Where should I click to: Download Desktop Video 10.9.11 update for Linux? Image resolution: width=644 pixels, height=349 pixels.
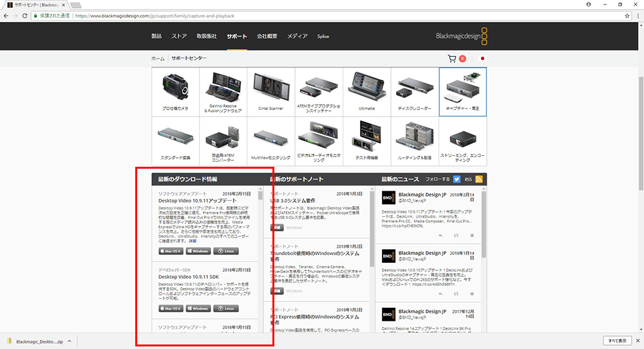tap(226, 251)
